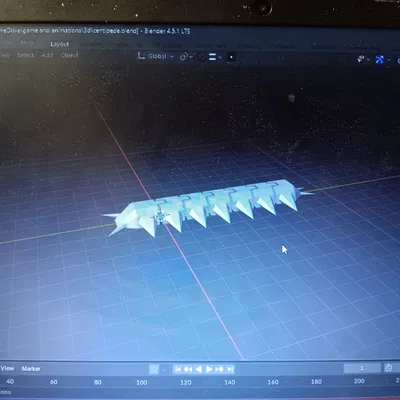Open the Layout workspace tab
400x400 pixels.
(x=60, y=44)
